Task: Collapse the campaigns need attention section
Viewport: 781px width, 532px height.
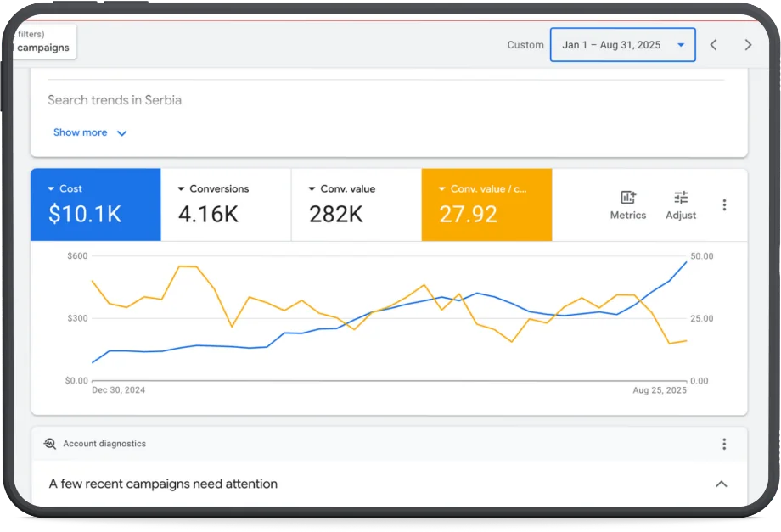Action: (722, 484)
